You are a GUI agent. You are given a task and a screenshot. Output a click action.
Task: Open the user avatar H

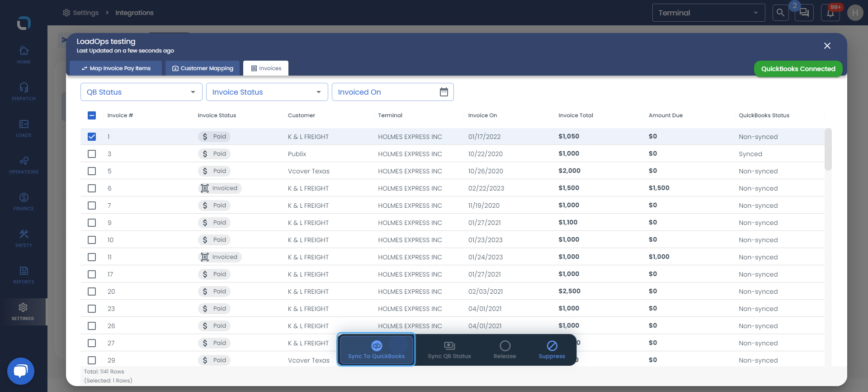pos(855,13)
